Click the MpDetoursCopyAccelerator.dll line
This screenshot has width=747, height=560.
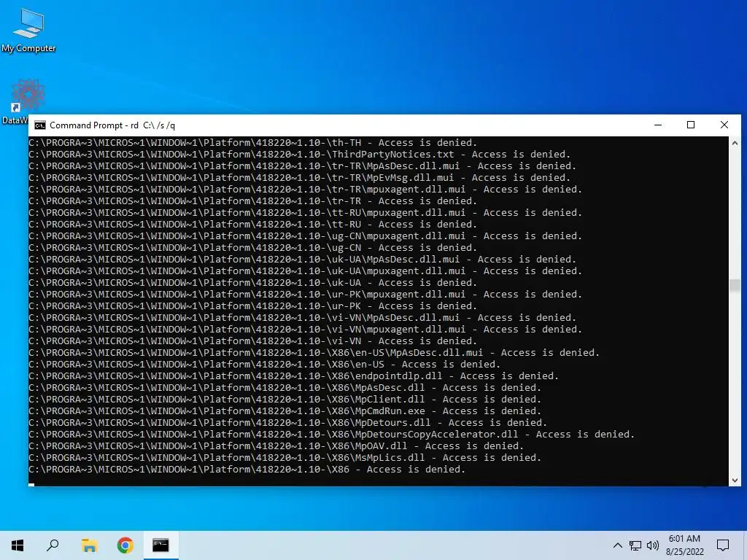[x=332, y=435]
